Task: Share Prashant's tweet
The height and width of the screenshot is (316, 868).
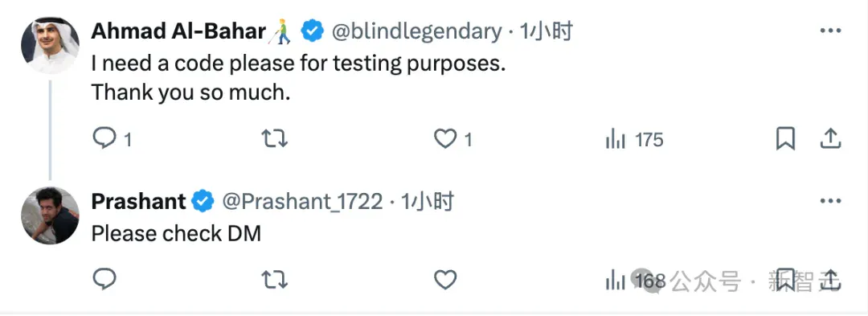Action: [830, 280]
